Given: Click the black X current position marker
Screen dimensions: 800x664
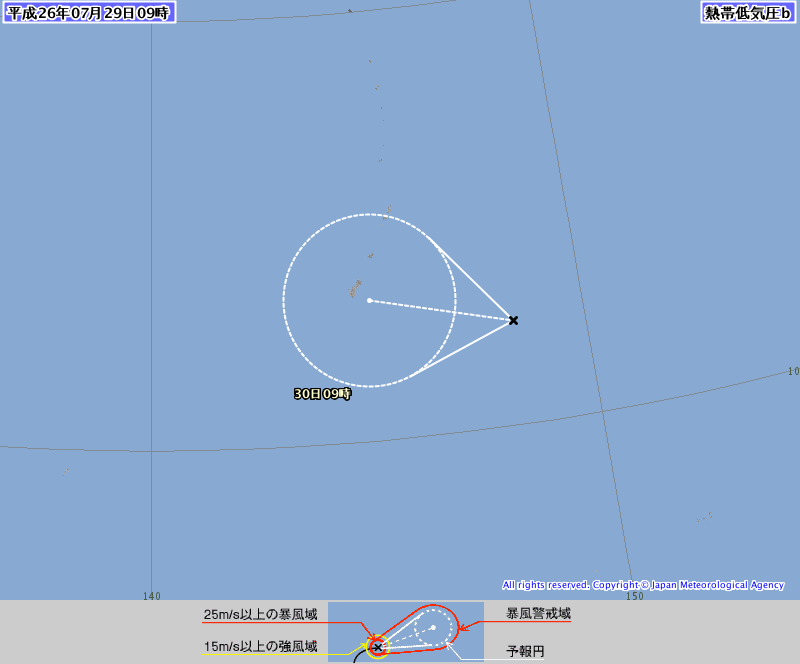Looking at the screenshot, I should pos(513,321).
